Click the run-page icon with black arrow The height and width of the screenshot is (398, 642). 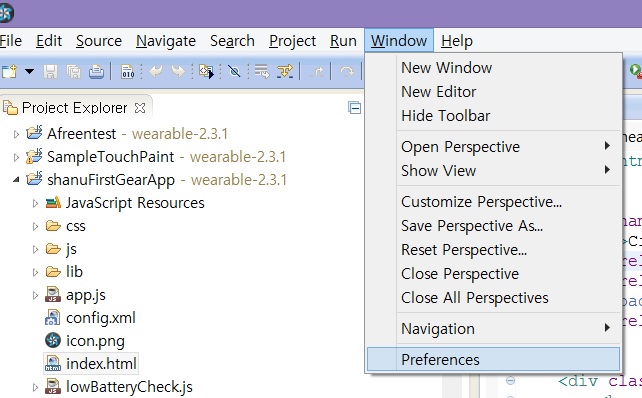206,72
